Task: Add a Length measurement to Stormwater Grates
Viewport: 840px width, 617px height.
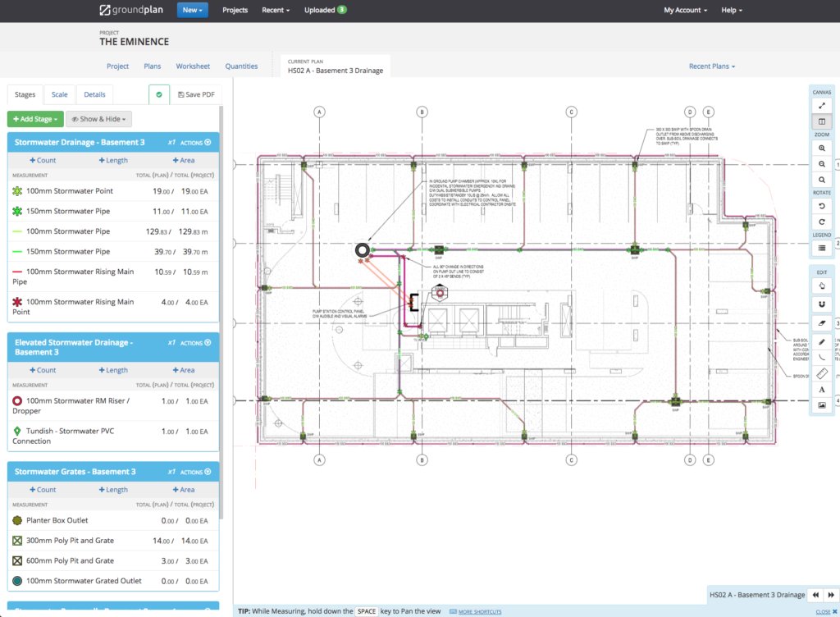Action: [x=113, y=489]
